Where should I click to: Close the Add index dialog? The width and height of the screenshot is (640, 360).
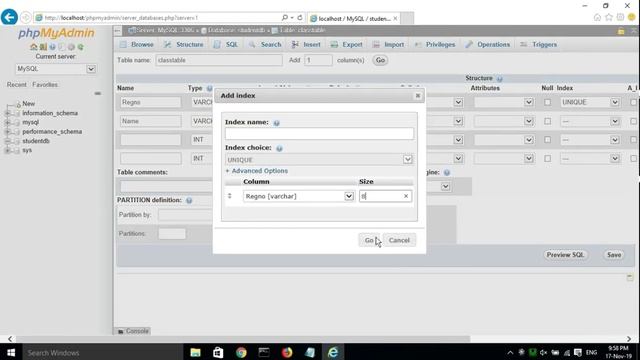[418, 96]
